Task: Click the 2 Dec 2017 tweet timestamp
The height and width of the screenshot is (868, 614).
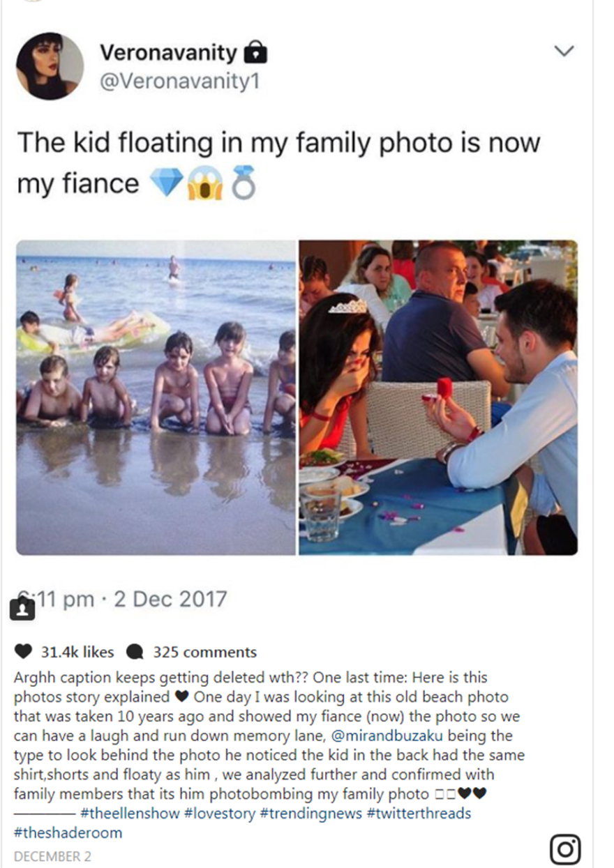Action: tap(131, 598)
